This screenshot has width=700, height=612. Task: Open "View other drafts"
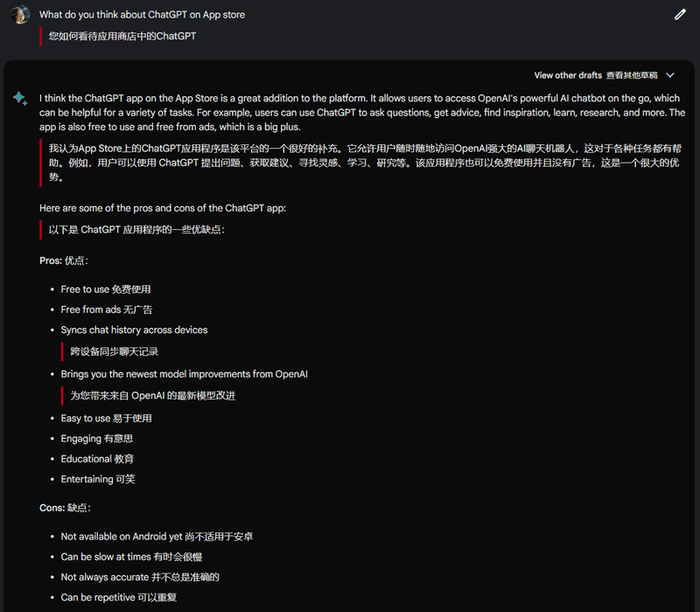point(568,76)
